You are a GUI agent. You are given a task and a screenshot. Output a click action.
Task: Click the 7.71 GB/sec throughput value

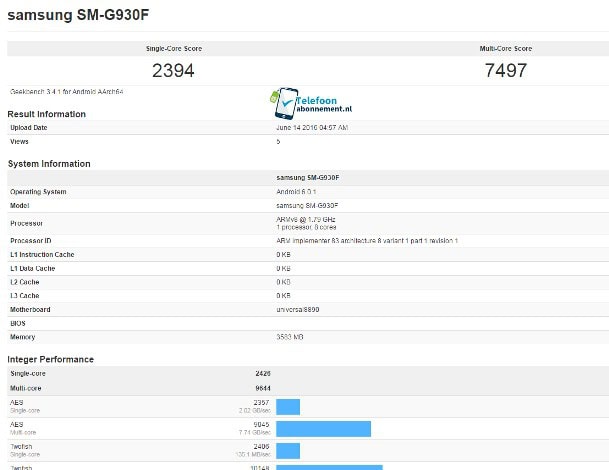pos(254,432)
